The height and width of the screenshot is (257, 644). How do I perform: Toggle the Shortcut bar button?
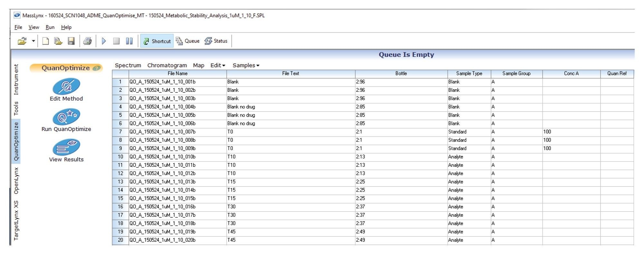(x=157, y=41)
